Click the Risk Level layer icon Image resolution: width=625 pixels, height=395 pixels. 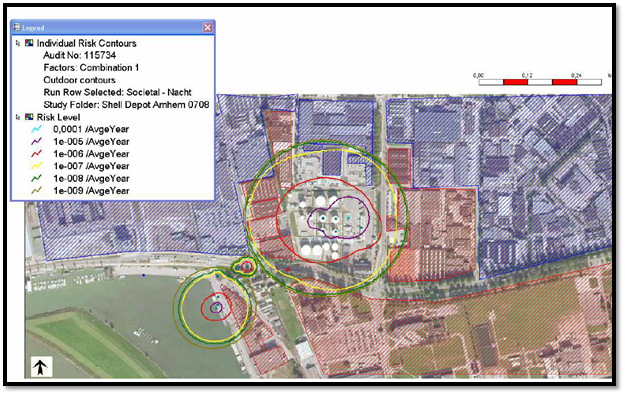[29, 117]
